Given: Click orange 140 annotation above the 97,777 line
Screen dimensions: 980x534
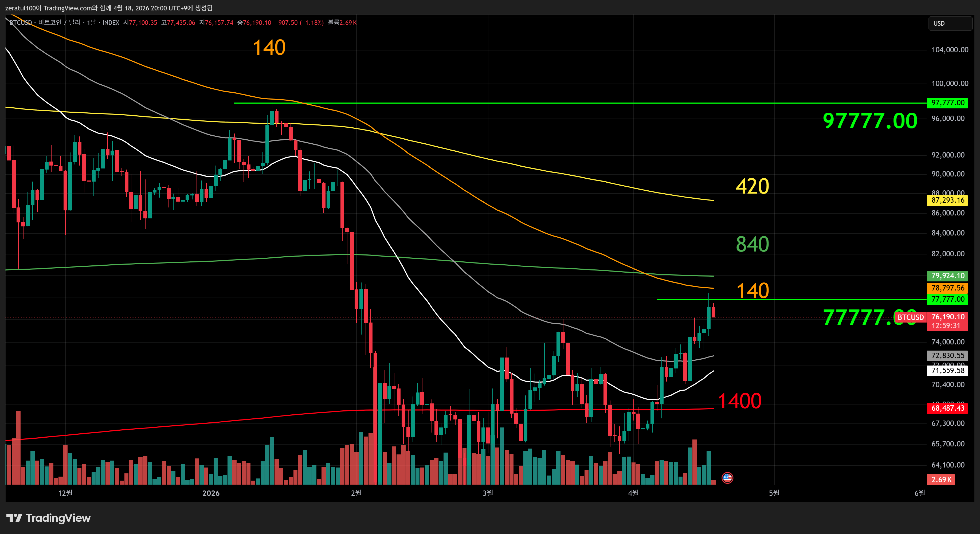Looking at the screenshot, I should coord(269,48).
